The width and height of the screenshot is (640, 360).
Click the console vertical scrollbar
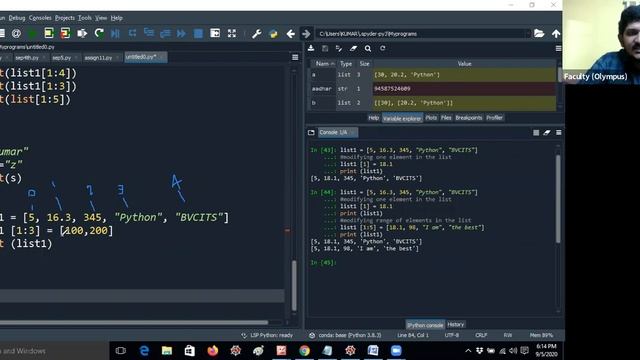click(x=558, y=199)
